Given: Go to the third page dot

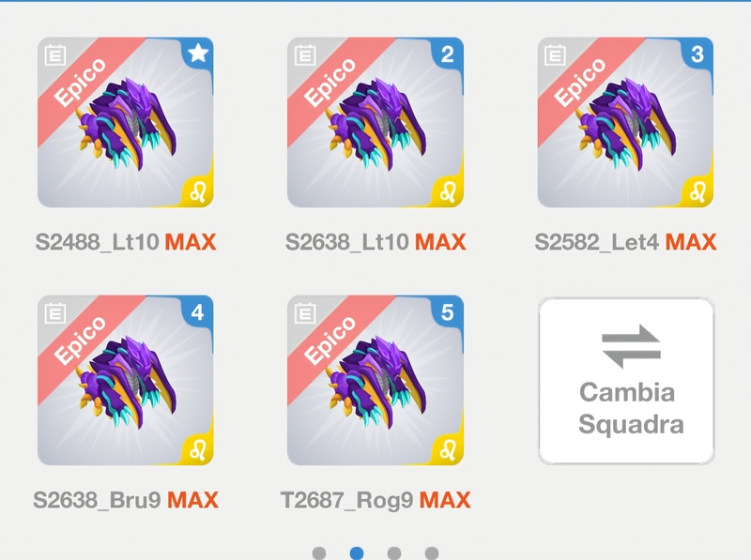Looking at the screenshot, I should coord(394,553).
